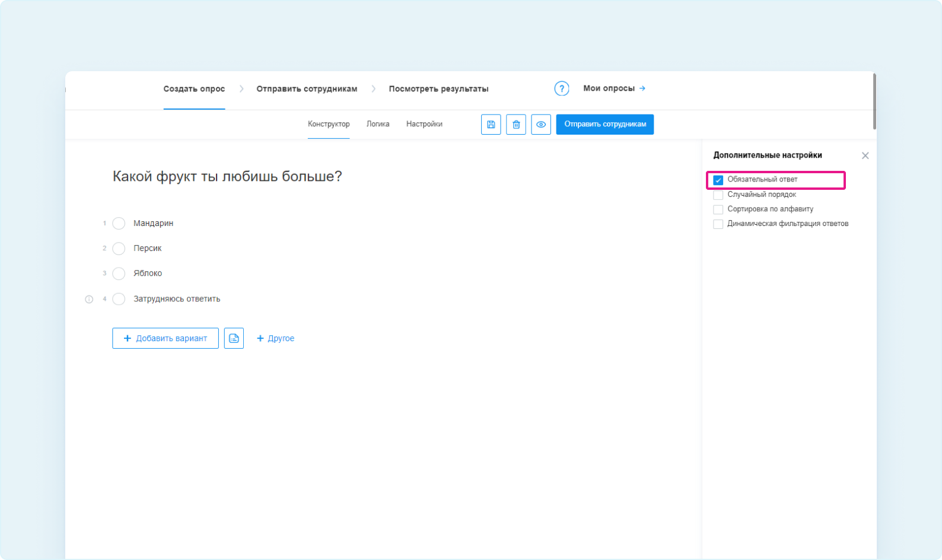
Task: Click the Добавить вариант button
Action: (166, 338)
